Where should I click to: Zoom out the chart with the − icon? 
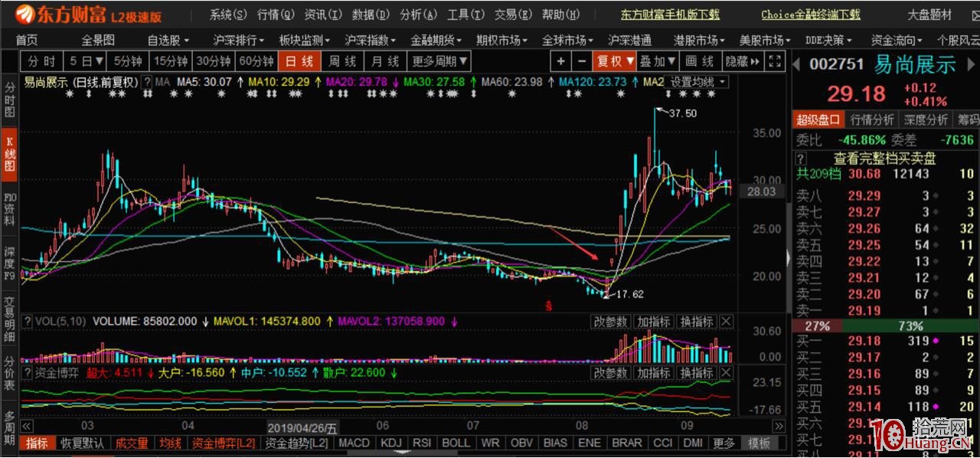click(x=583, y=61)
